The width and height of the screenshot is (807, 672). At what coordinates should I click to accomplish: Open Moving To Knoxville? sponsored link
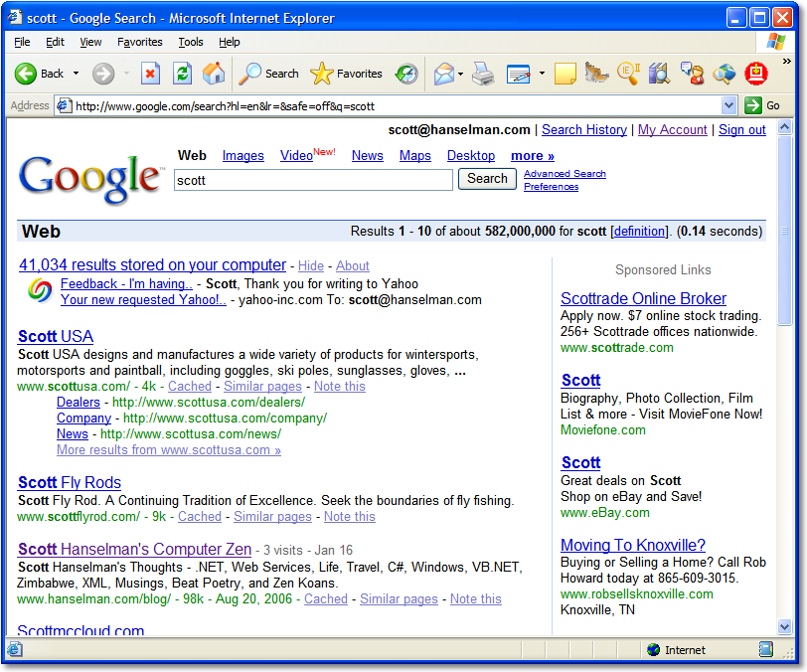coord(632,545)
